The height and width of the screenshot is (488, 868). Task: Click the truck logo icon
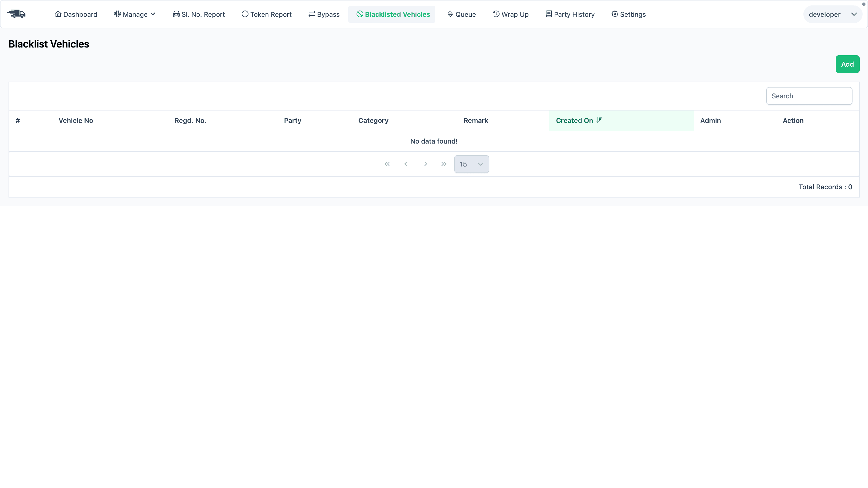(16, 14)
